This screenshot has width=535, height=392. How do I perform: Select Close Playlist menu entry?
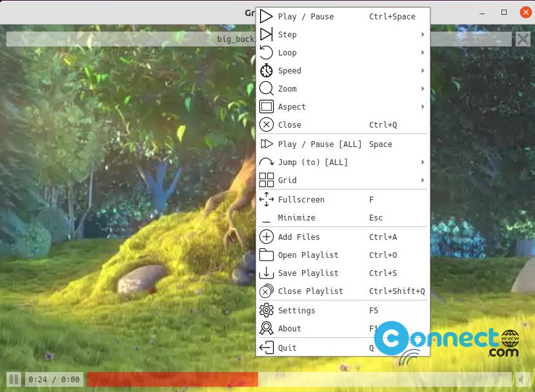tap(343, 291)
